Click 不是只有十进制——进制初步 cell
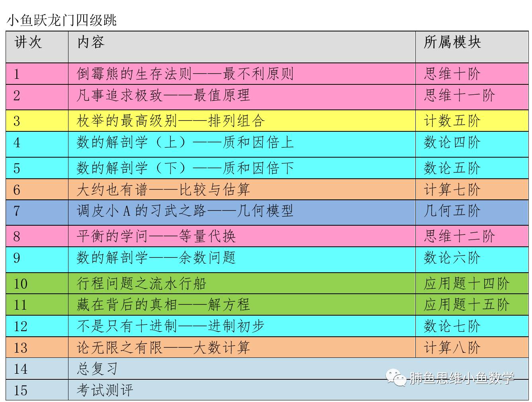This screenshot has height=402, width=532. point(242,326)
